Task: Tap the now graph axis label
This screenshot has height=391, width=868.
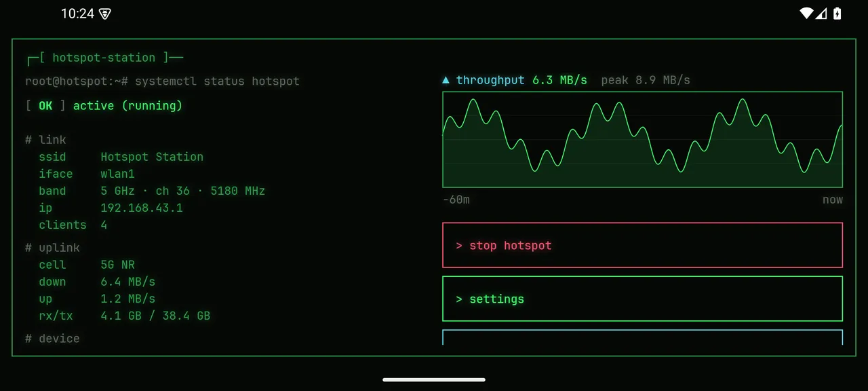Action: (x=833, y=200)
